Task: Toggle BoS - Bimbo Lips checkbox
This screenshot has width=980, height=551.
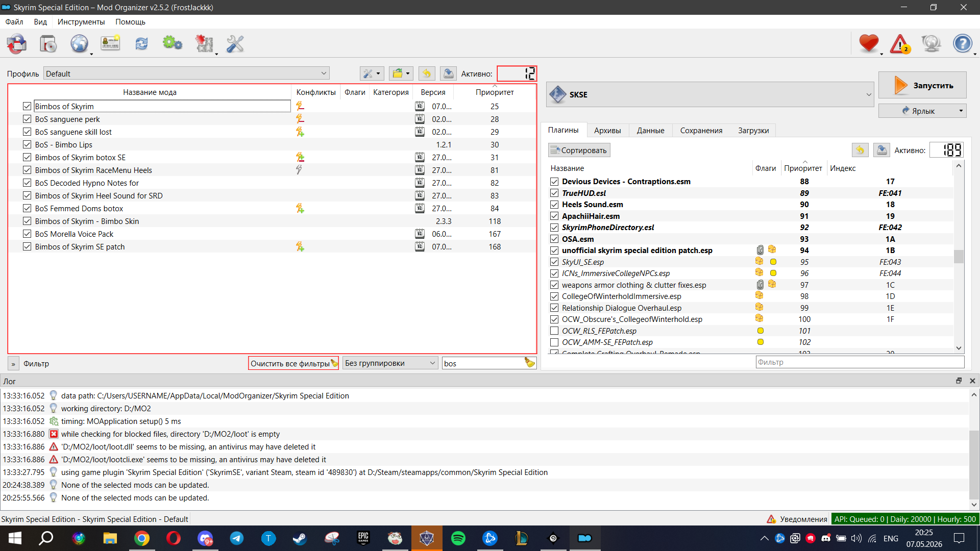Action: click(27, 144)
